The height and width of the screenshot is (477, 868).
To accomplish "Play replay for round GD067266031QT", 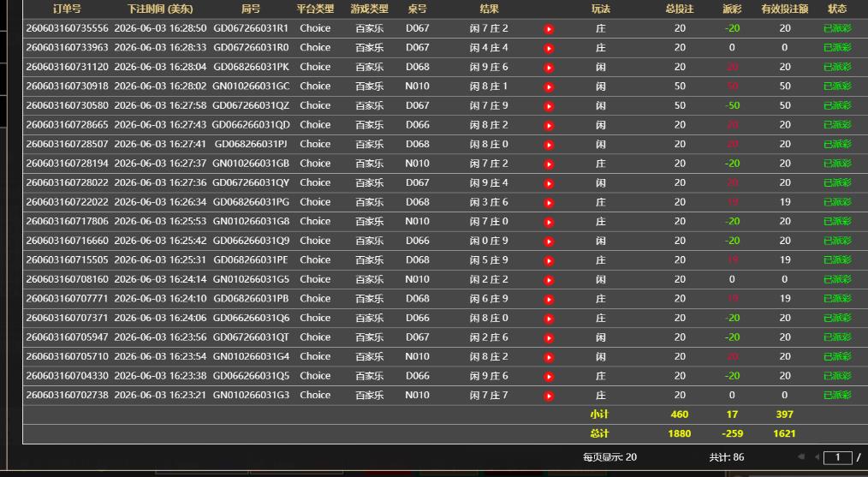I will click(549, 338).
